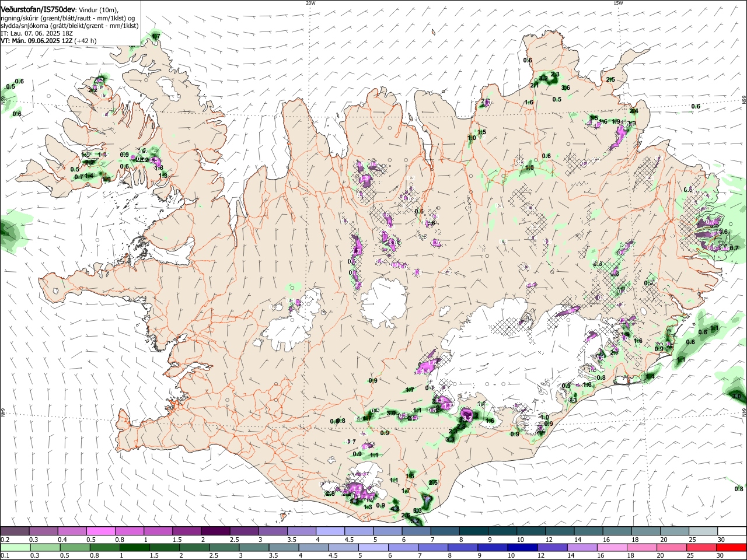
Task: Select the 3.5–4 lavender swatch in upper row
Action: [302, 531]
